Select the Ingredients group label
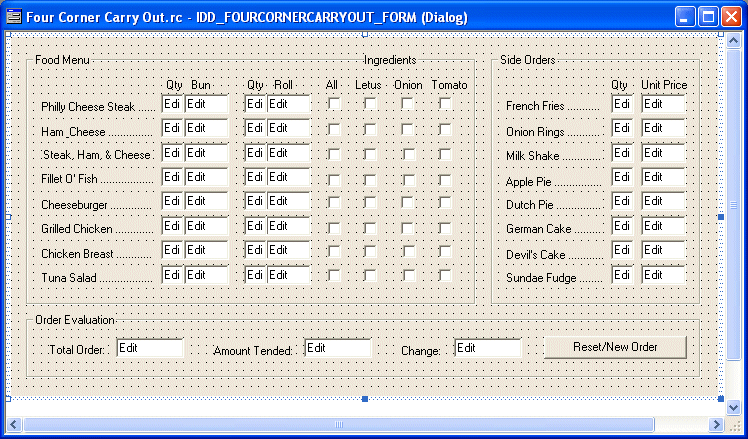 click(x=390, y=60)
